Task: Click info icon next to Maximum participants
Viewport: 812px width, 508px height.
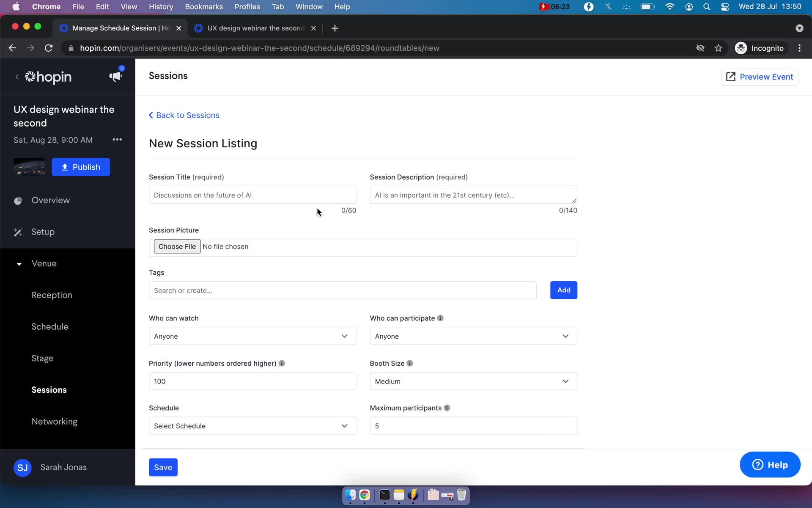Action: coord(447,408)
